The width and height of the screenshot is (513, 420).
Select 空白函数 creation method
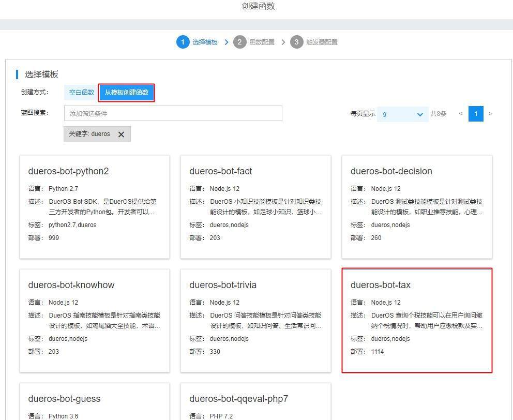pos(82,93)
